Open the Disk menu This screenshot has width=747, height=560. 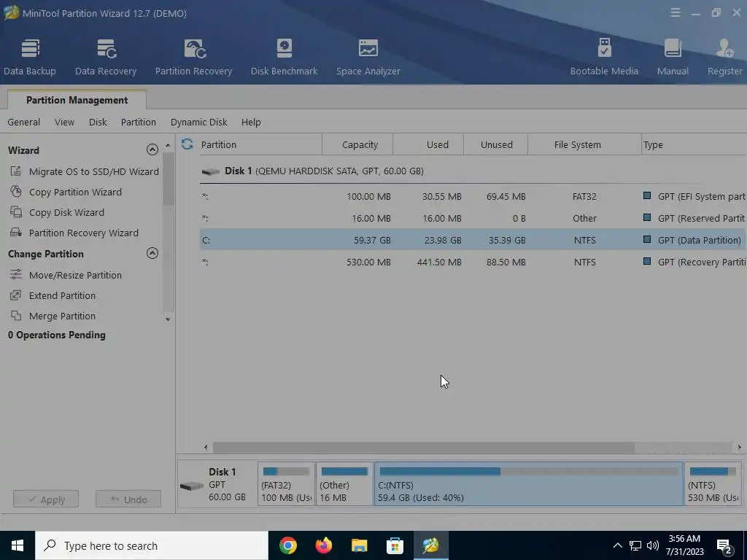(x=98, y=122)
